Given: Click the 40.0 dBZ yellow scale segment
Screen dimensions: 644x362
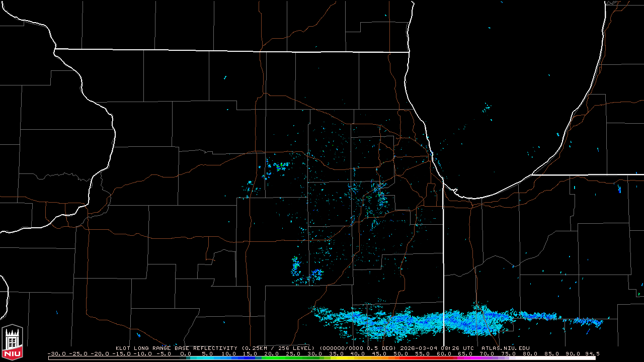Looking at the screenshot, I should [358, 358].
